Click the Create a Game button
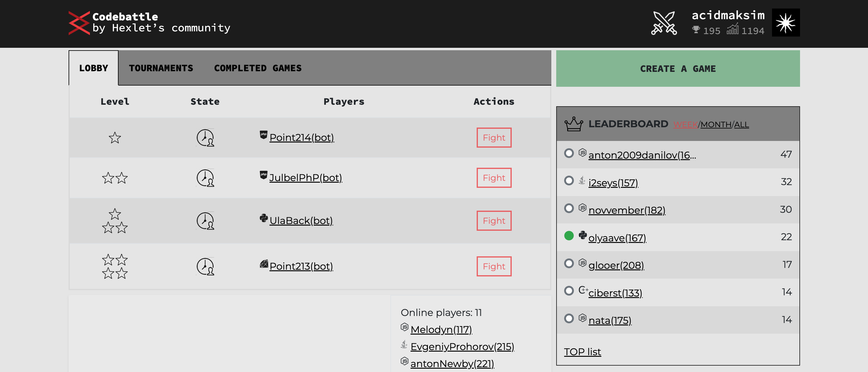Image resolution: width=868 pixels, height=372 pixels. pyautogui.click(x=678, y=69)
